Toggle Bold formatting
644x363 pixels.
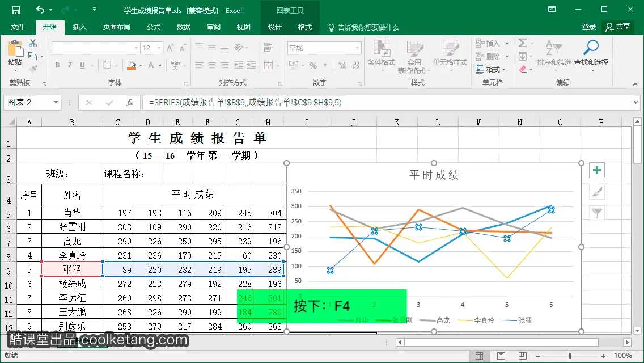point(57,65)
